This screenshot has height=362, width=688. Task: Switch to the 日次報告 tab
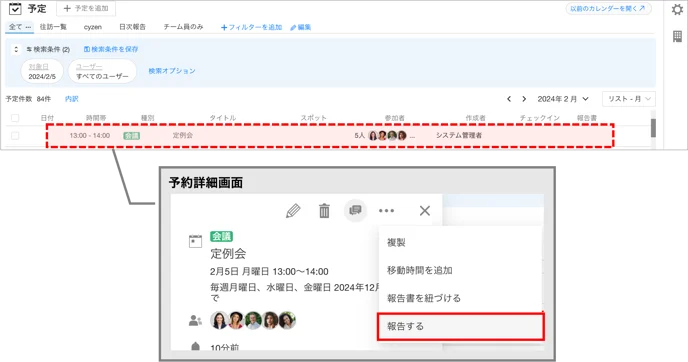click(x=133, y=27)
